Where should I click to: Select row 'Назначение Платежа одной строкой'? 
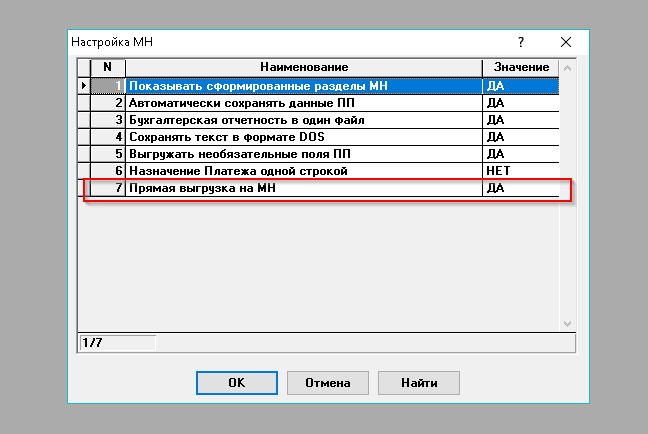click(x=318, y=171)
